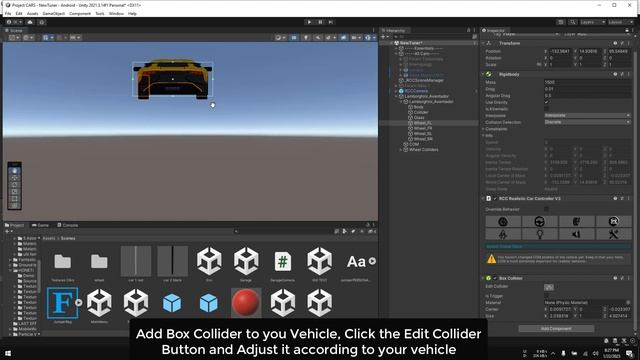This screenshot has height=360, width=640.
Task: Select the Rotate tool in scene overlay
Action: pos(15,185)
